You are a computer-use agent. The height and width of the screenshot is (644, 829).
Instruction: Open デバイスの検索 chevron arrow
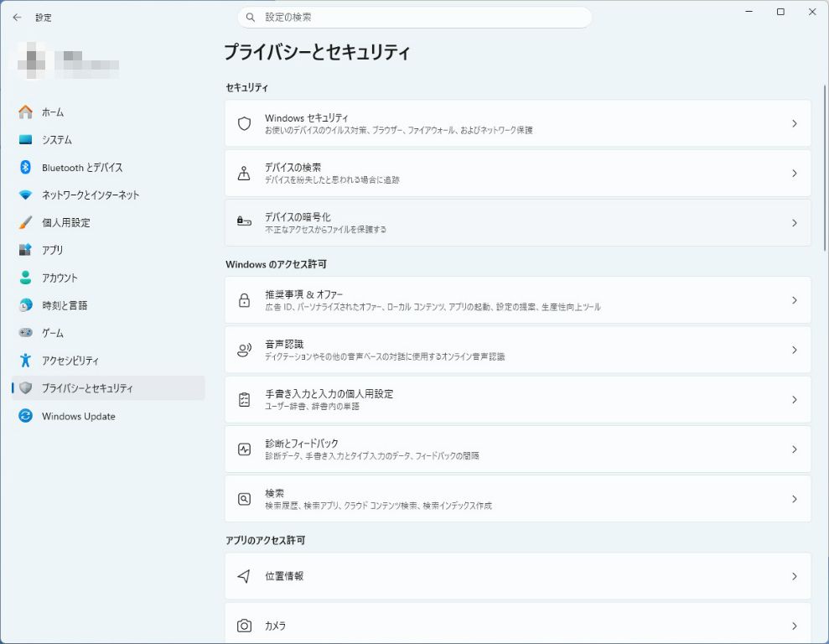[x=794, y=173]
